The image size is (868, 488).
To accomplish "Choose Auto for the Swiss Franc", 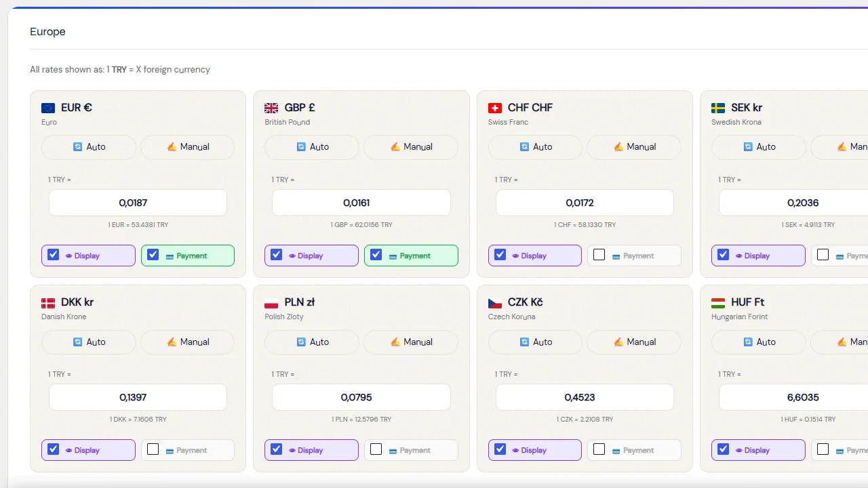I will point(535,147).
